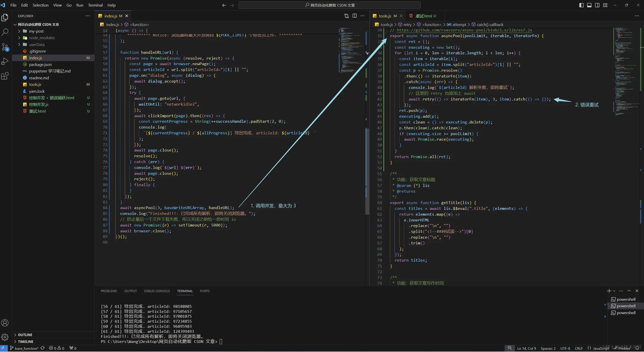
Task: Toggle the primary side bar layout button
Action: point(581,5)
